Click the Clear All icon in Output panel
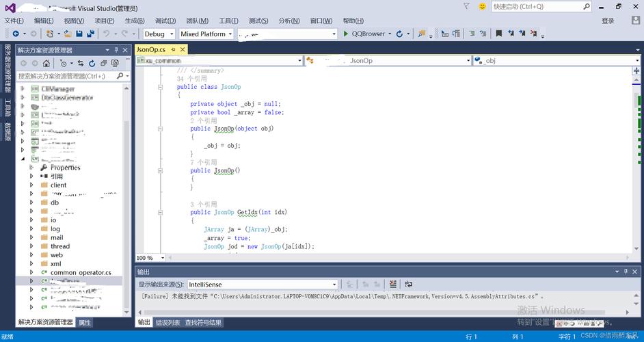The height and width of the screenshot is (342, 644). tap(393, 284)
